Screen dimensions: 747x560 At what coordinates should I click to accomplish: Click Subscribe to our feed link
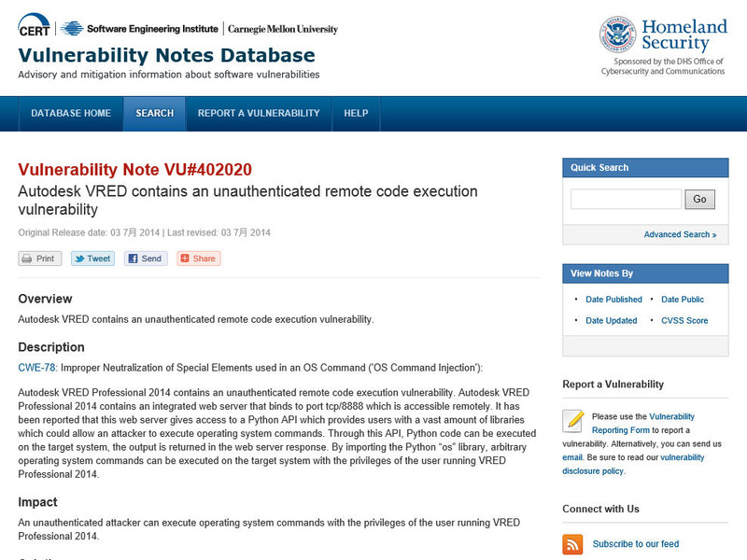click(636, 544)
